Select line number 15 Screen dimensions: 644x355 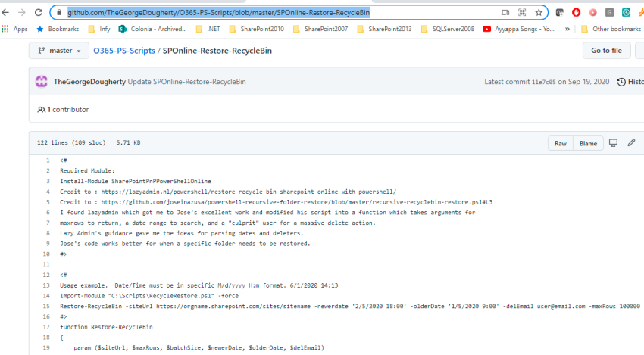(x=46, y=306)
